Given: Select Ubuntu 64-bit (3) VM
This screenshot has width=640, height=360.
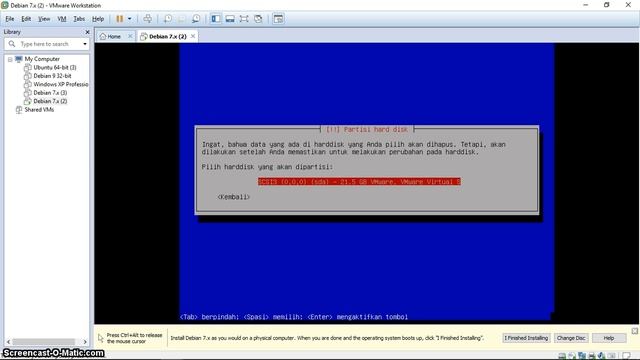Looking at the screenshot, I should click(x=55, y=67).
